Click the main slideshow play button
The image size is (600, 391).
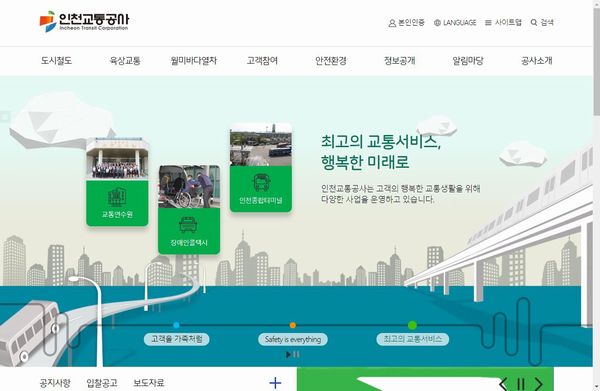pyautogui.click(x=289, y=355)
